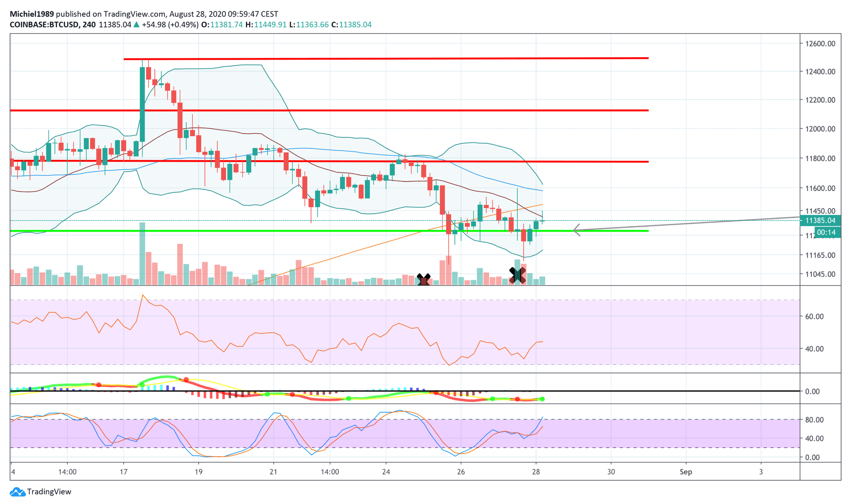Click the author name Michiel1989
The image size is (853, 504).
click(x=32, y=14)
